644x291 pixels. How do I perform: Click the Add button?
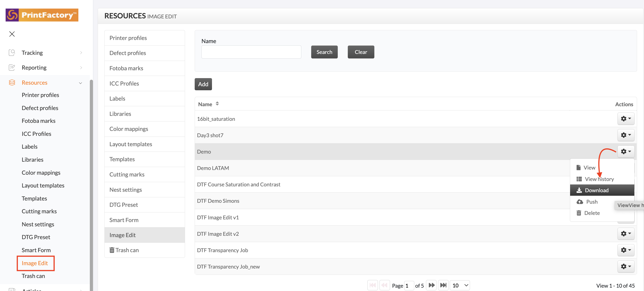[203, 84]
